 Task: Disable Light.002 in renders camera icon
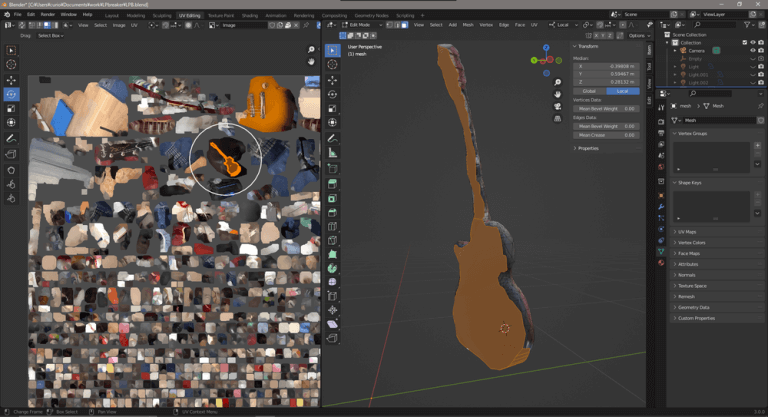click(x=761, y=82)
